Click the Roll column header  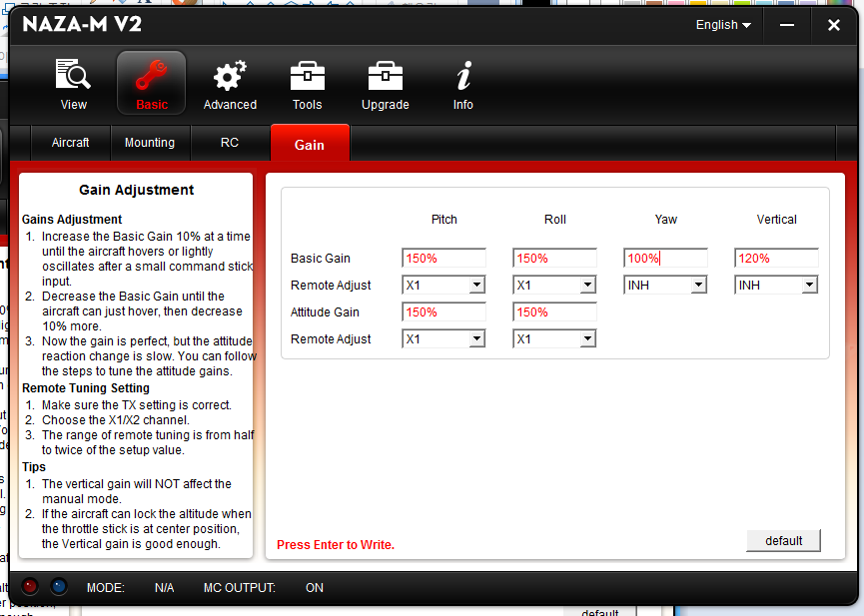(555, 220)
